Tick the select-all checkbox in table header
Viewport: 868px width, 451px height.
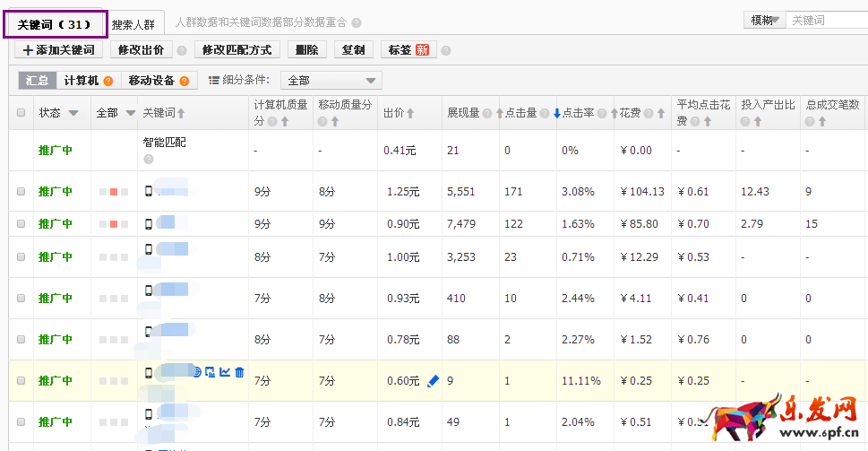[x=21, y=113]
